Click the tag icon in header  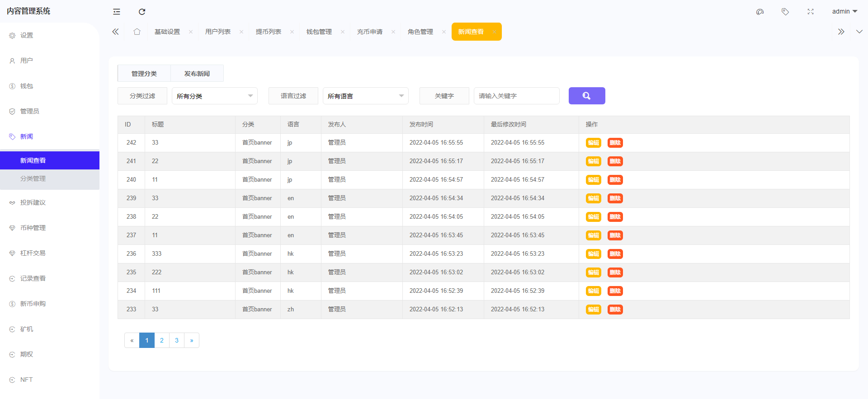pyautogui.click(x=785, y=12)
